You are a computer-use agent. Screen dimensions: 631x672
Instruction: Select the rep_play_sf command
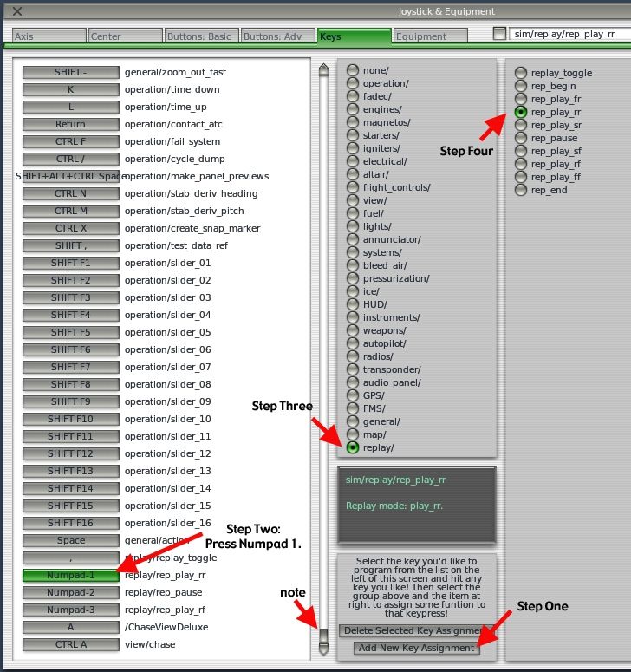click(x=520, y=151)
